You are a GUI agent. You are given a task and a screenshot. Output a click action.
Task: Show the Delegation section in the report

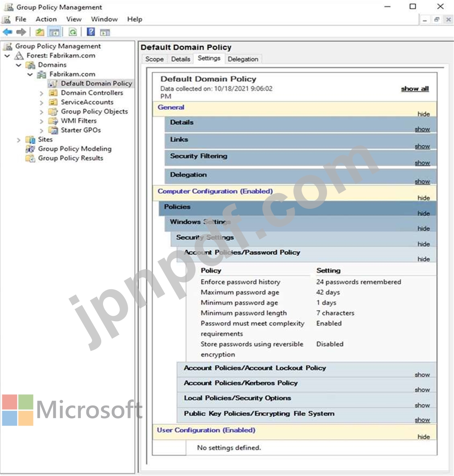pyautogui.click(x=422, y=182)
